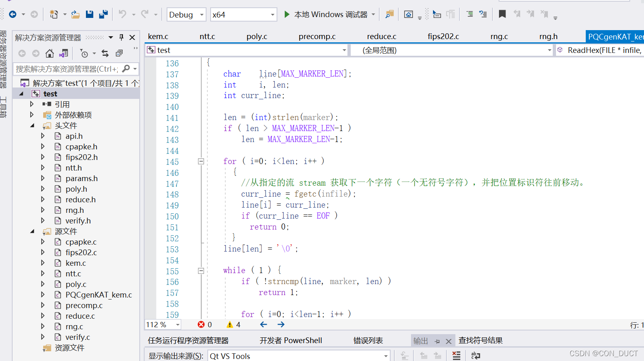Image resolution: width=644 pixels, height=361 pixels.
Task: Open the 开发者 PowerShell tab
Action: (291, 341)
